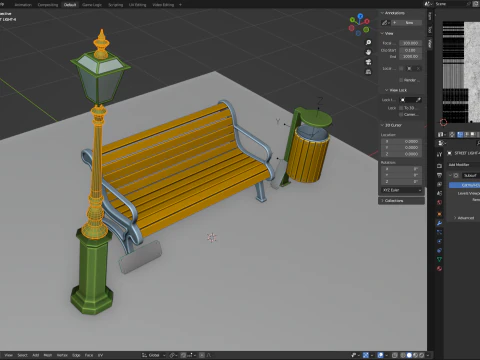Screen dimensions: 480x360
Task: Open the green Object Data tab
Action: (439, 259)
